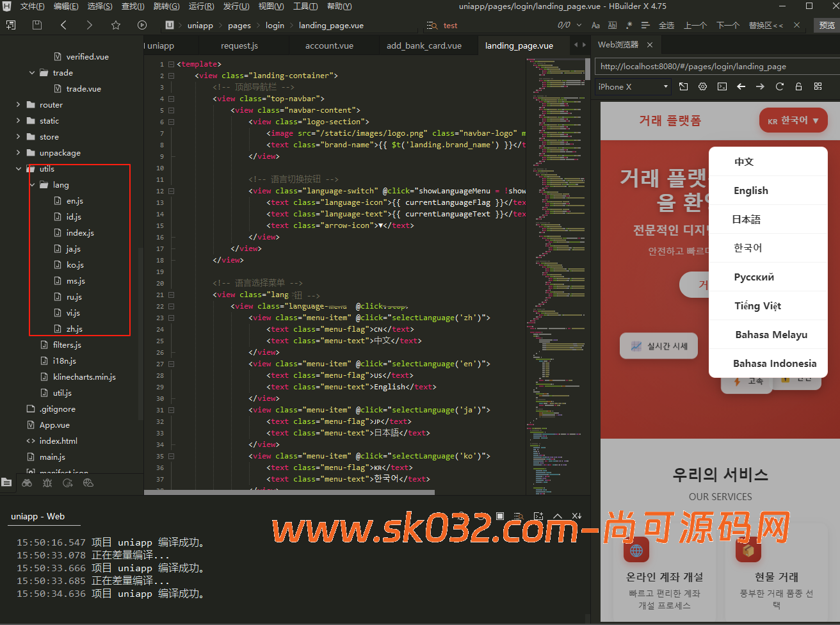Click the bookmark star icon

116,25
